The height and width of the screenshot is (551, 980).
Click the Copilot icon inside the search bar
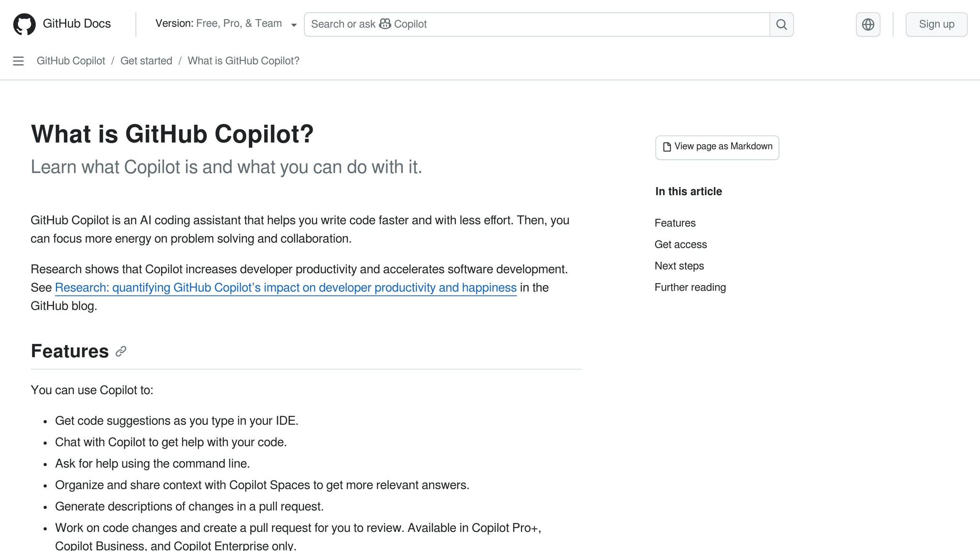tap(385, 23)
